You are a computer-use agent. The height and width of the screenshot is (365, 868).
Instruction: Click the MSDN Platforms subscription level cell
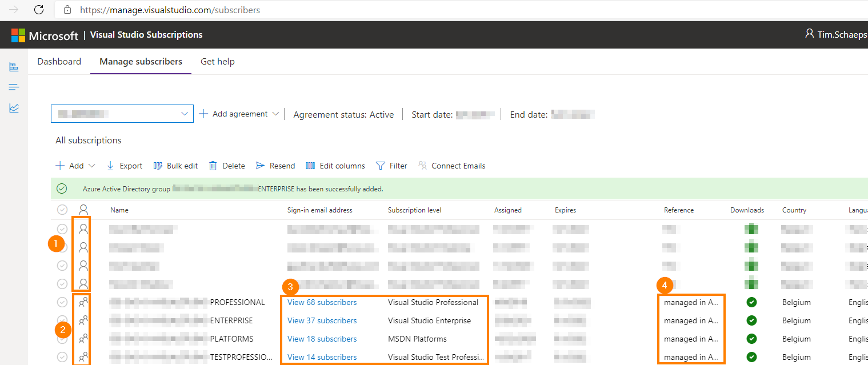click(418, 339)
